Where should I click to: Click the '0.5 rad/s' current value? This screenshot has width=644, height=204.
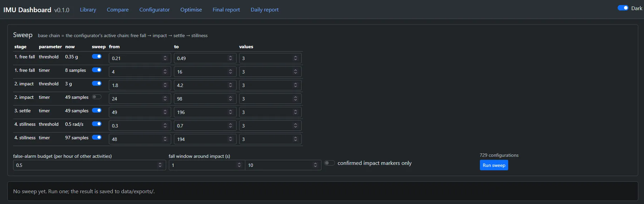click(74, 124)
